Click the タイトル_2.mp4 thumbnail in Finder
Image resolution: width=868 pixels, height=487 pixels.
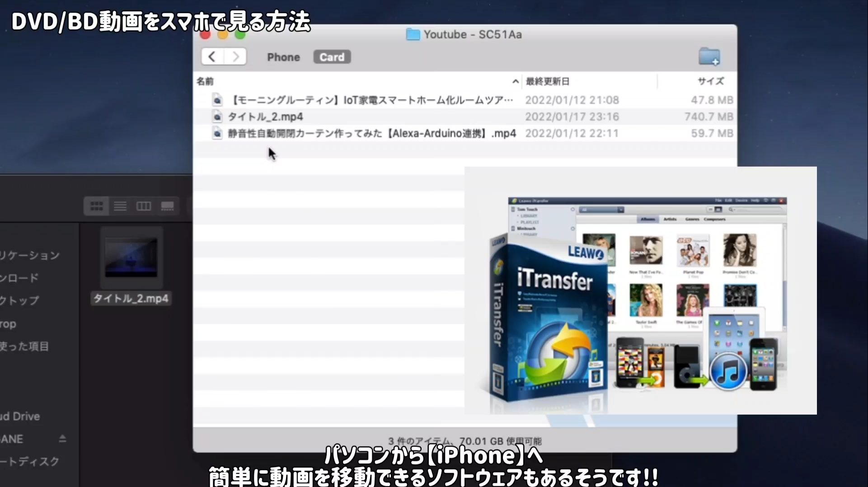click(x=131, y=258)
